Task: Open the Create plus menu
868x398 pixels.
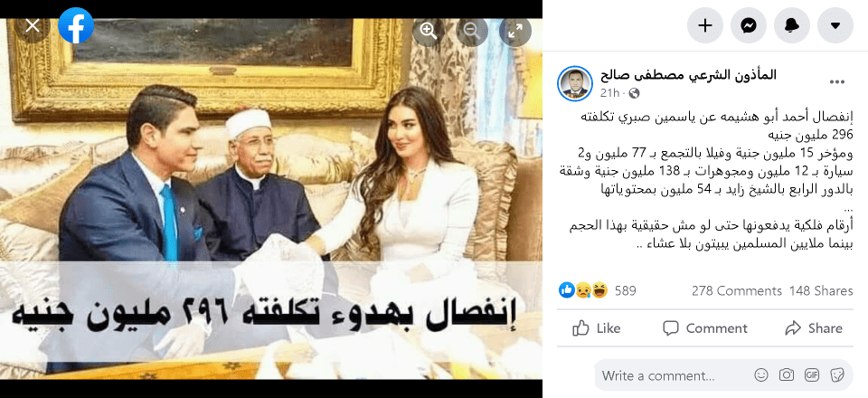Action: tap(704, 25)
